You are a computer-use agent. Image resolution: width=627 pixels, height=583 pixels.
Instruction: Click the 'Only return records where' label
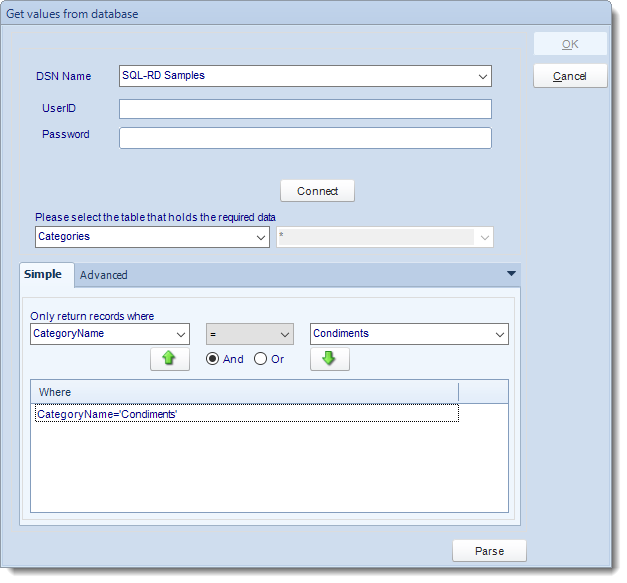pyautogui.click(x=92, y=316)
